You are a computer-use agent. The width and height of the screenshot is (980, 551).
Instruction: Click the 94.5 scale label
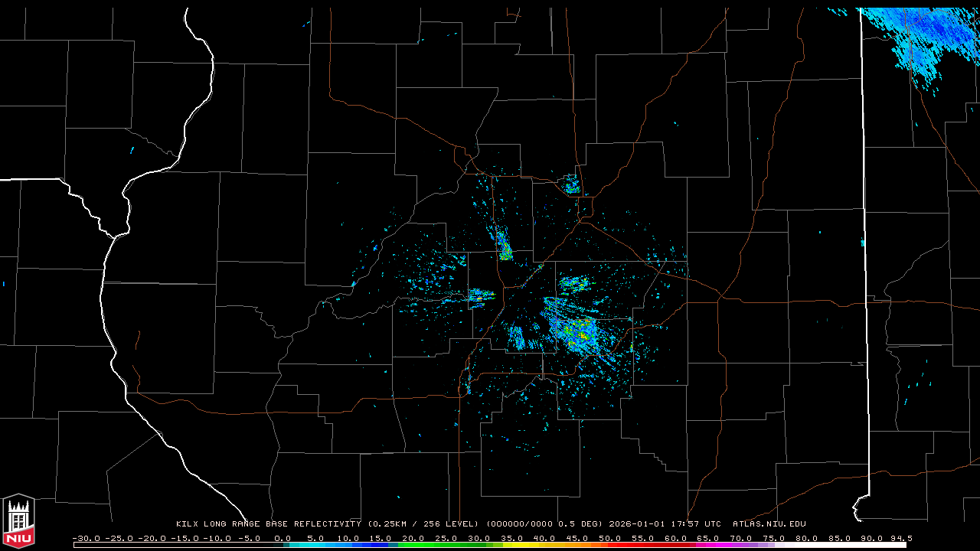point(901,538)
